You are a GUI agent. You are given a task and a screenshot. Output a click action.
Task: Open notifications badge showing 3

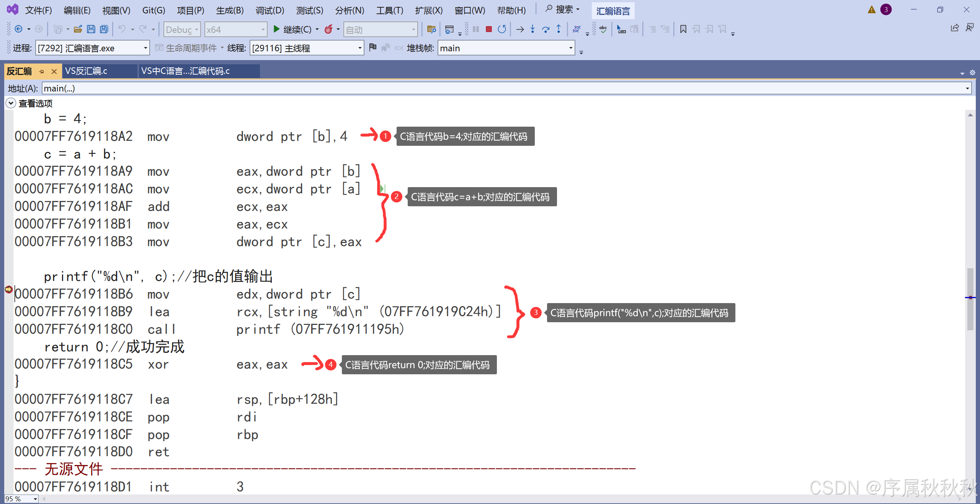[x=886, y=10]
